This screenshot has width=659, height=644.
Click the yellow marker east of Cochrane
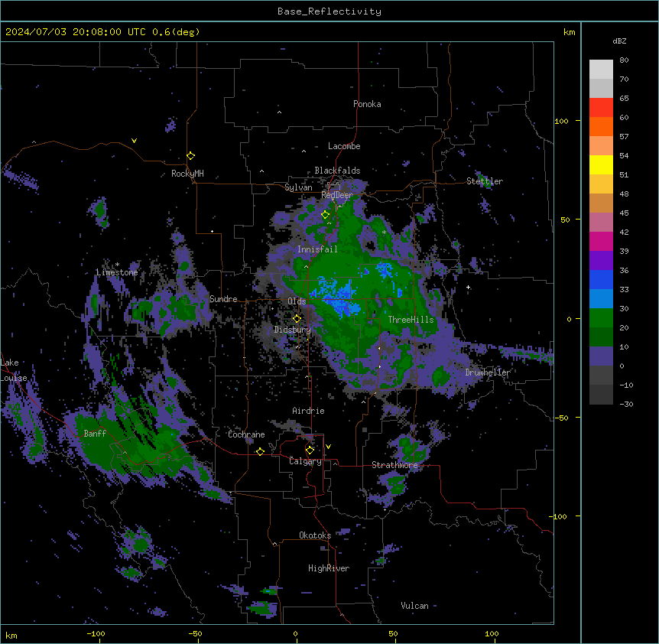click(260, 451)
